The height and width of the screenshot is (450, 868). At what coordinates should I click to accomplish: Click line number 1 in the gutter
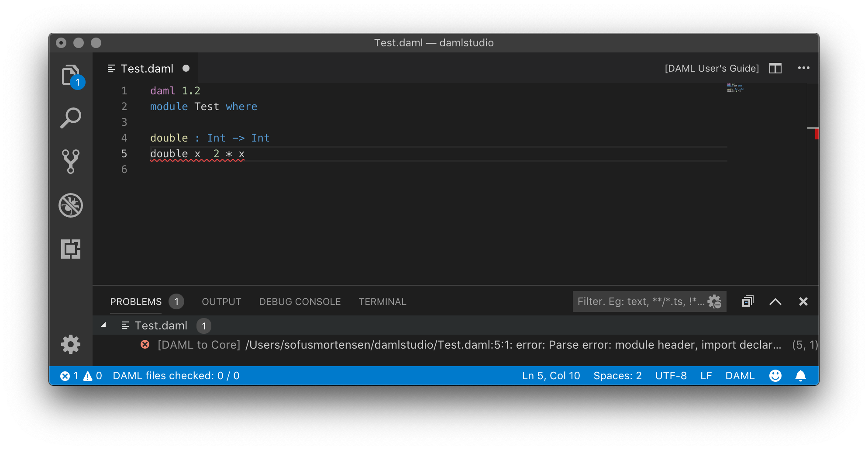(124, 91)
